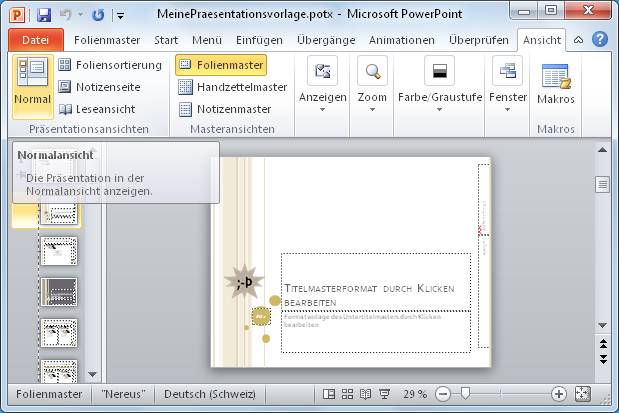Click the Titelmasterformat title placeholder

tap(376, 282)
